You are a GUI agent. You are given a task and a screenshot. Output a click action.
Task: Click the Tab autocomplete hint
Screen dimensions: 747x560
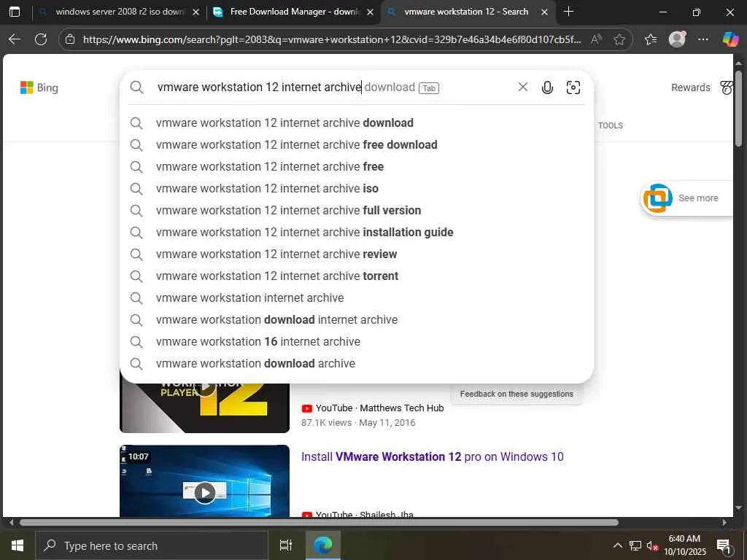429,88
